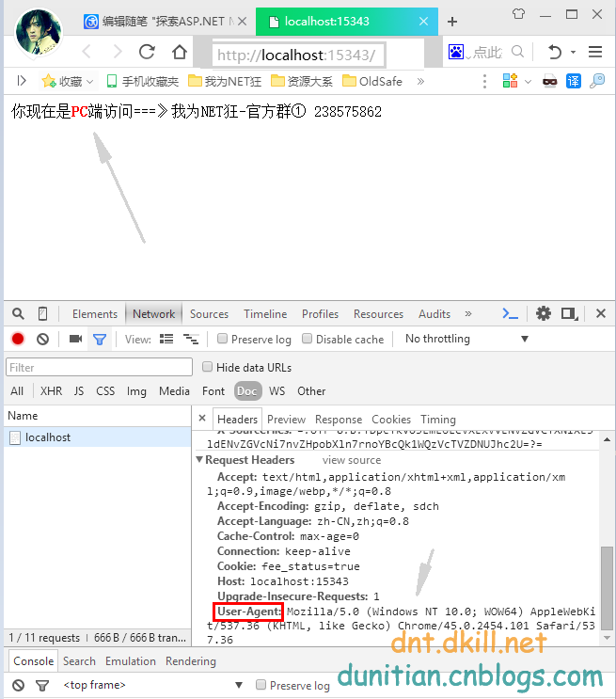Filter requests by All types
The height and width of the screenshot is (699, 616).
(17, 391)
